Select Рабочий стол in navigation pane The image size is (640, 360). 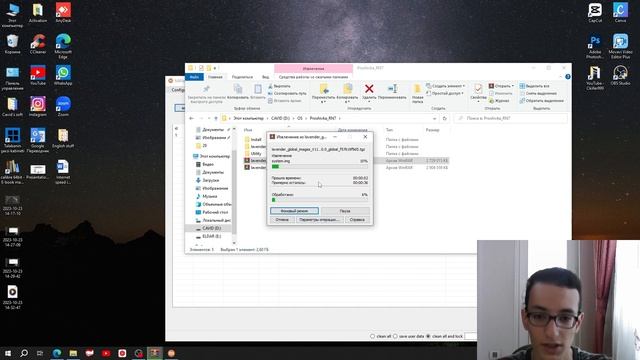pos(215,212)
